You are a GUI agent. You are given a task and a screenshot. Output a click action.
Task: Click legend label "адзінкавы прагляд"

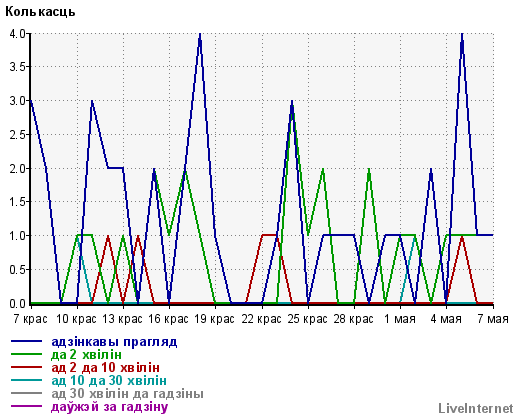click(x=114, y=342)
